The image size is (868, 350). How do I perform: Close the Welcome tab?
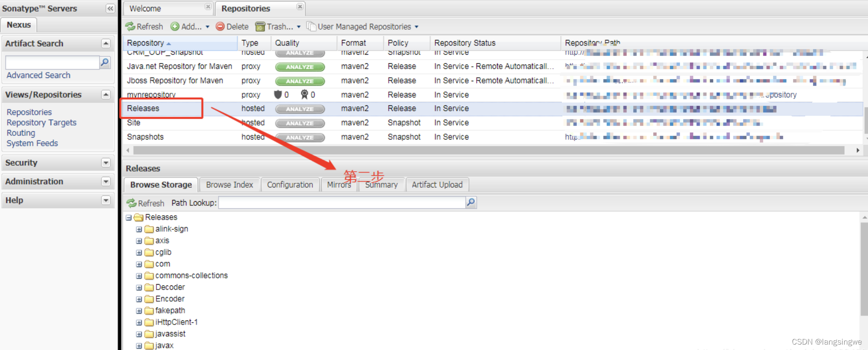tap(208, 7)
